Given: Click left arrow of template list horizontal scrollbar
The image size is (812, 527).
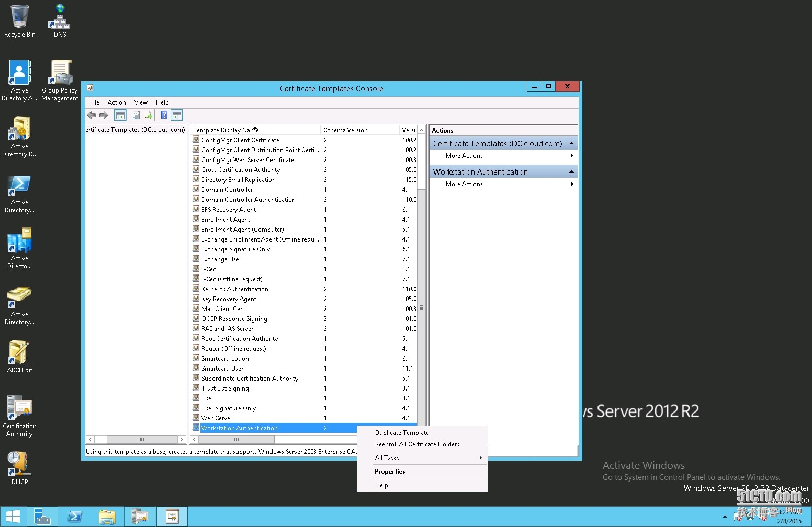Looking at the screenshot, I should [195, 439].
